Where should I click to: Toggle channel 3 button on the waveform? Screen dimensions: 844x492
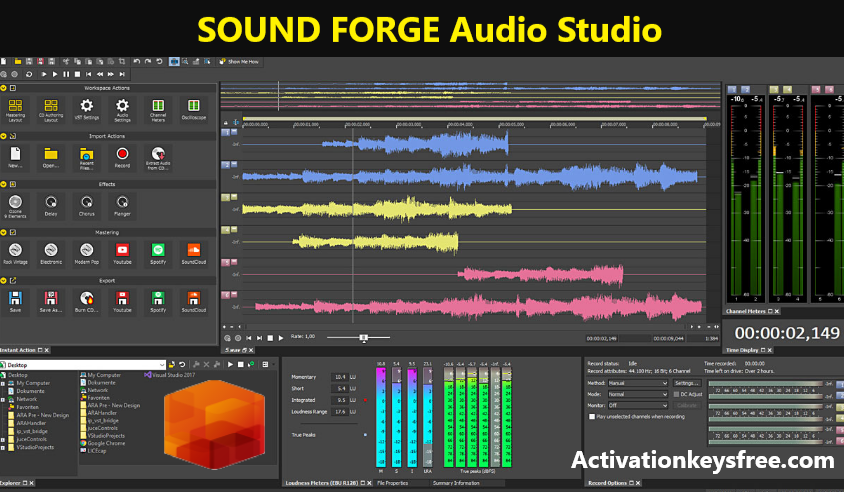(226, 198)
